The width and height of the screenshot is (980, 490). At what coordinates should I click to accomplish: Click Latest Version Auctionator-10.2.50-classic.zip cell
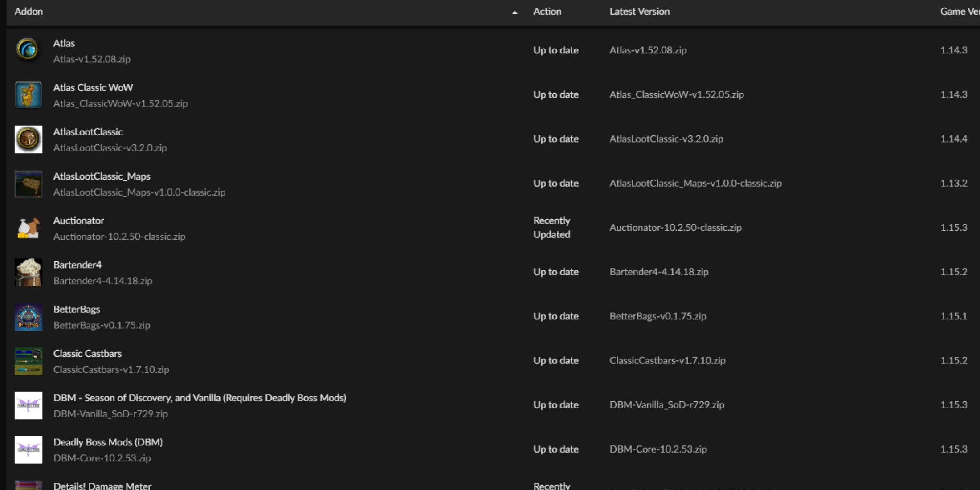pyautogui.click(x=676, y=228)
